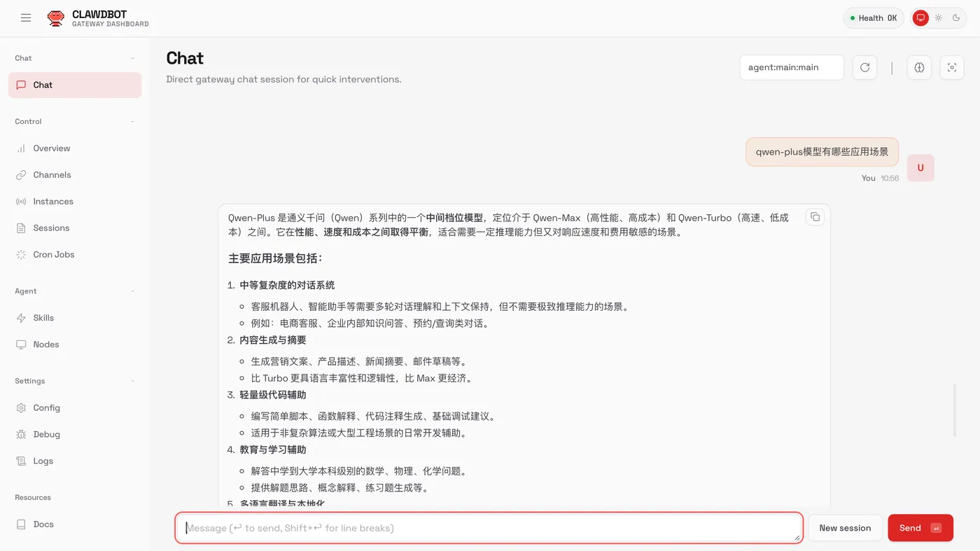This screenshot has height=551, width=980.
Task: Go to the Sessions page
Action: coord(51,228)
